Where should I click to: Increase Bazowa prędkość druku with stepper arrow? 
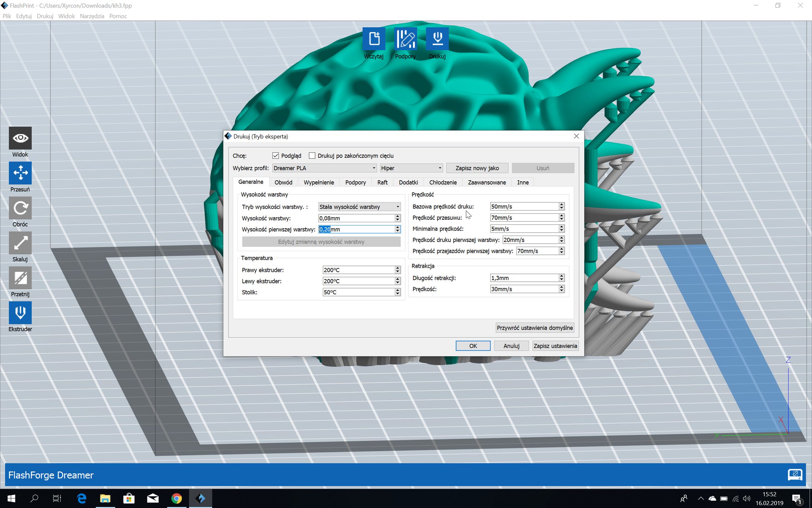[561, 205]
